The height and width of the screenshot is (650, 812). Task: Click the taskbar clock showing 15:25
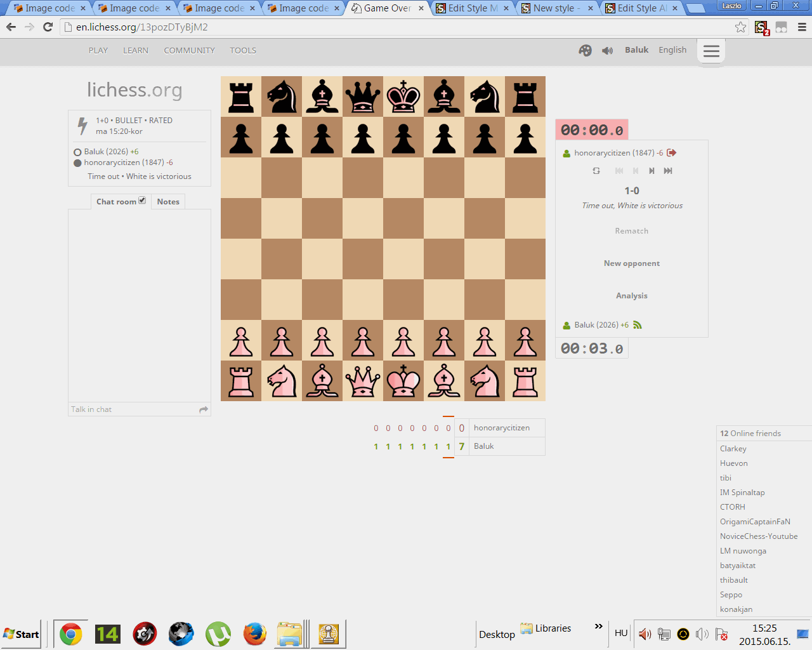(764, 634)
